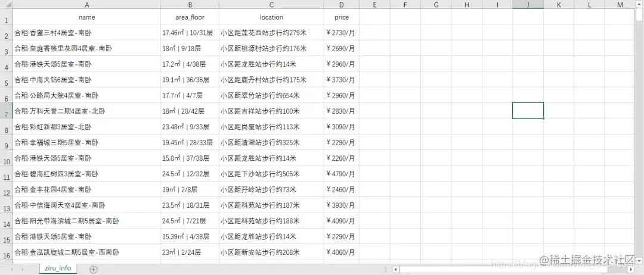
Task: Select column D header
Action: tap(341, 5)
